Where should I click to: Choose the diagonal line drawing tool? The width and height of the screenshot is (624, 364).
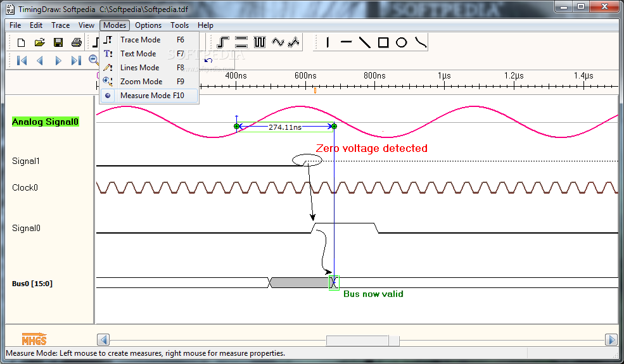[x=364, y=42]
